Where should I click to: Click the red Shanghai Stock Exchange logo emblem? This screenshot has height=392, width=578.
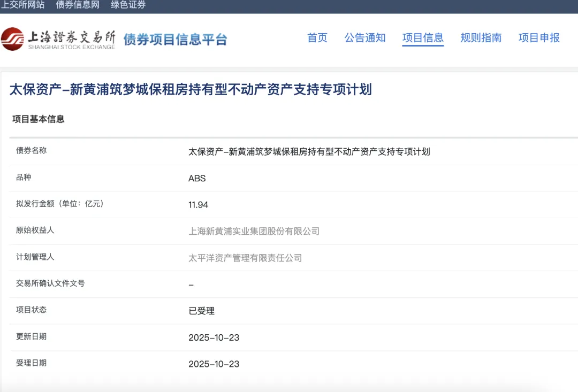pos(12,39)
